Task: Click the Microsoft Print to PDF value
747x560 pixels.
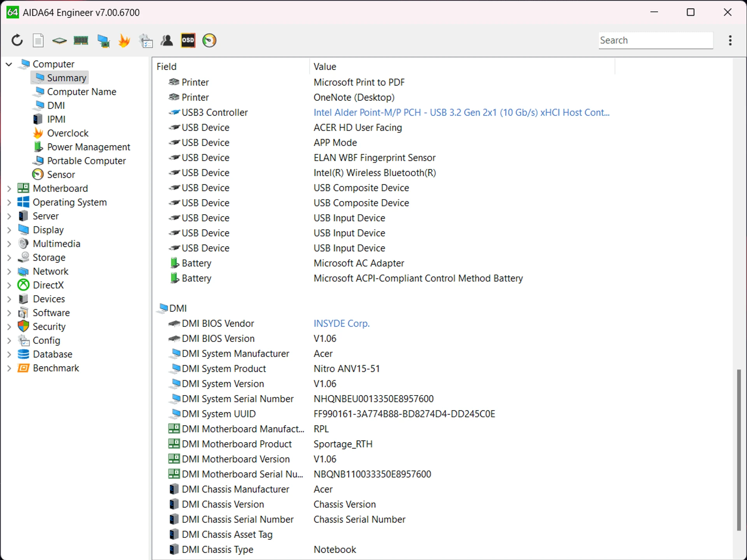Action: coord(359,82)
